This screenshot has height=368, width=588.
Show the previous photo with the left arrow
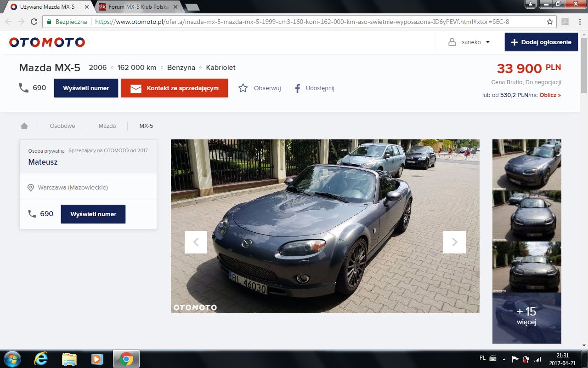pyautogui.click(x=196, y=242)
